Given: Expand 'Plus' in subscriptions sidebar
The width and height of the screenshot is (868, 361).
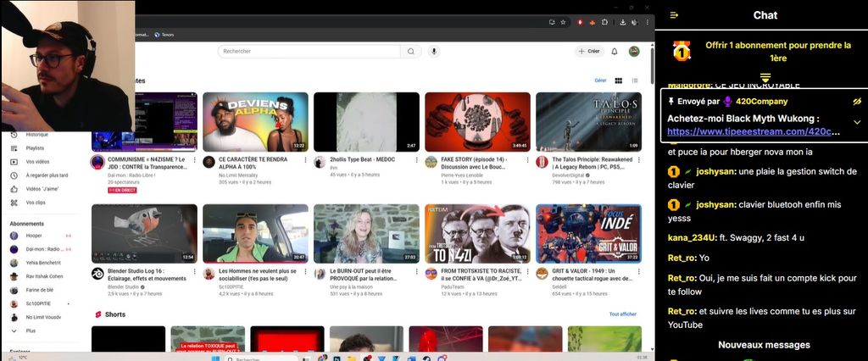Looking at the screenshot, I should (x=31, y=330).
